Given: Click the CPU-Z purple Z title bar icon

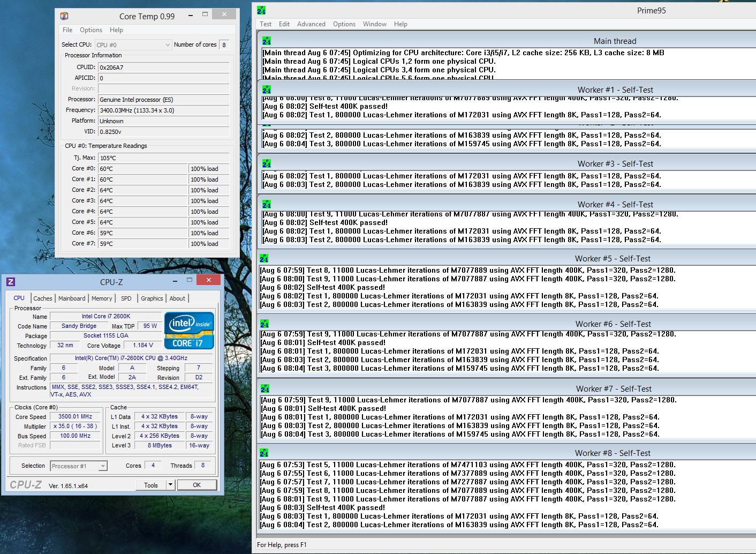Looking at the screenshot, I should 11,281.
